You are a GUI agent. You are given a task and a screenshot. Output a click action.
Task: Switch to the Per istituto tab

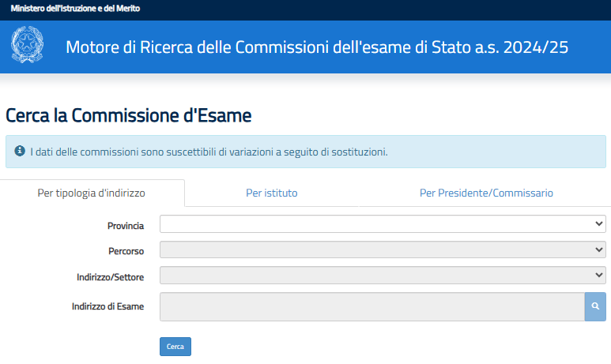coord(272,193)
